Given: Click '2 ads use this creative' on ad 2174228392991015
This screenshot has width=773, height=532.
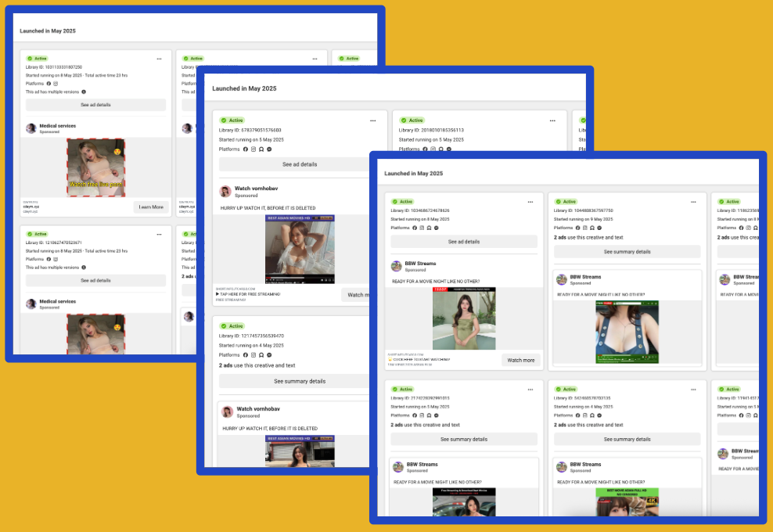Looking at the screenshot, I should [425, 425].
